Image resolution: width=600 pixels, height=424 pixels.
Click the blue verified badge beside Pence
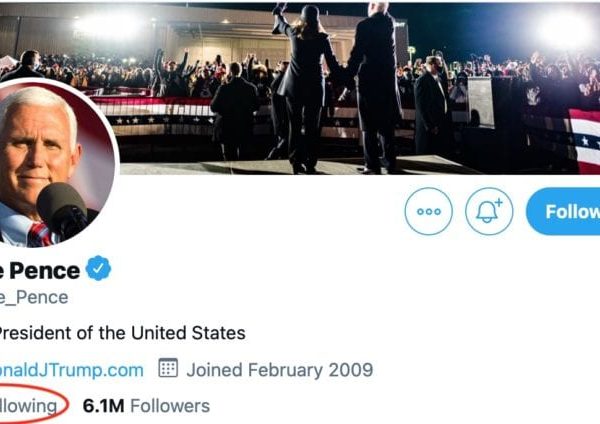click(98, 268)
